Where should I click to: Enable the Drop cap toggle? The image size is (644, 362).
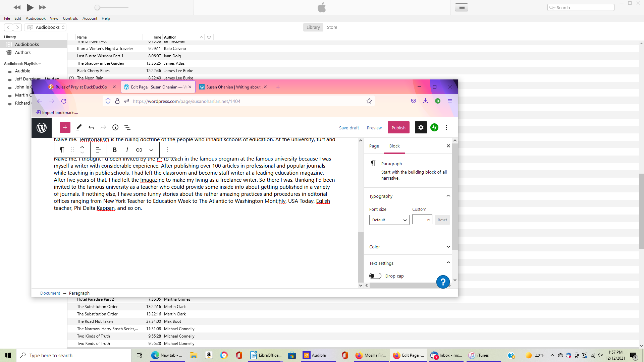pos(375,276)
